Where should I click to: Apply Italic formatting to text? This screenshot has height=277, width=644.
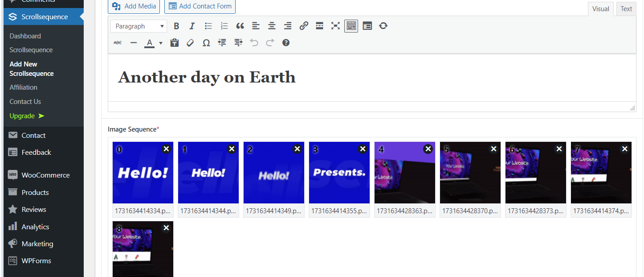[192, 26]
